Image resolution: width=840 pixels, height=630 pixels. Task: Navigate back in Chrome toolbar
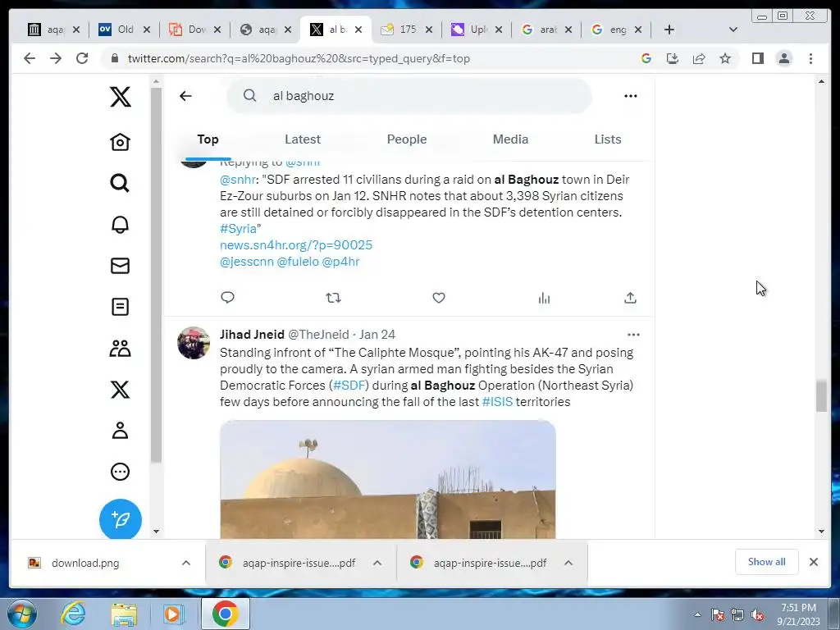click(30, 58)
